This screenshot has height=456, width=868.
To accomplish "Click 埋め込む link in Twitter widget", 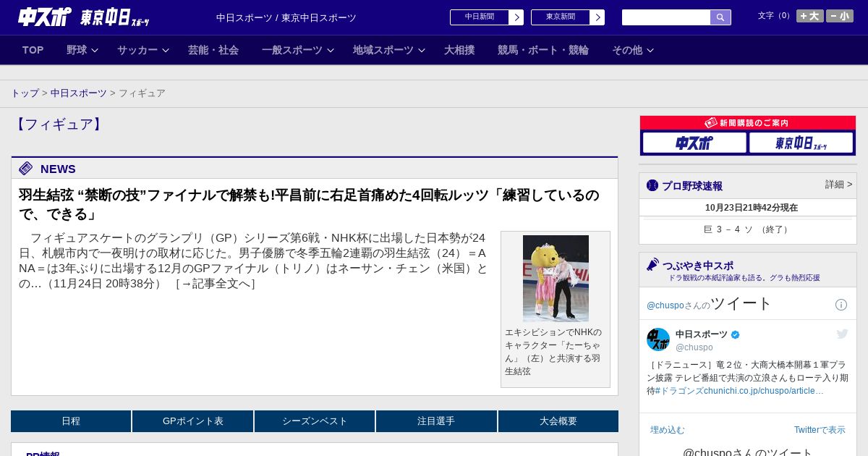I will (667, 430).
